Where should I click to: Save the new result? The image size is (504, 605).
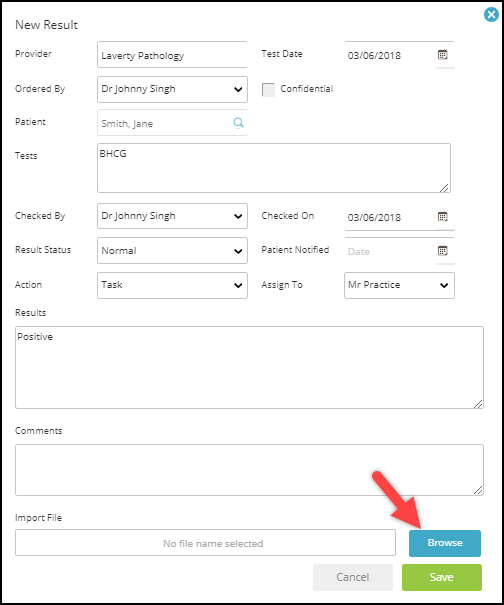point(442,578)
